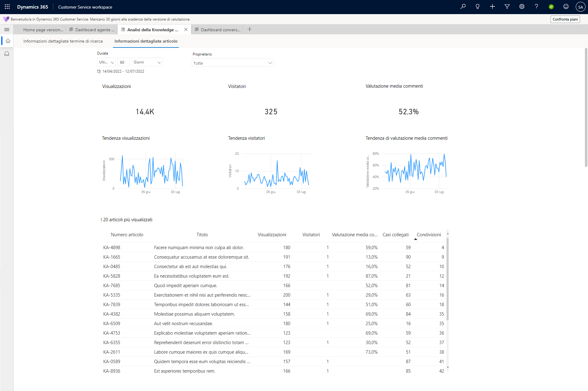Open the Dashboard agente session tab
Viewport: 588px width, 391px height.
tap(92, 30)
